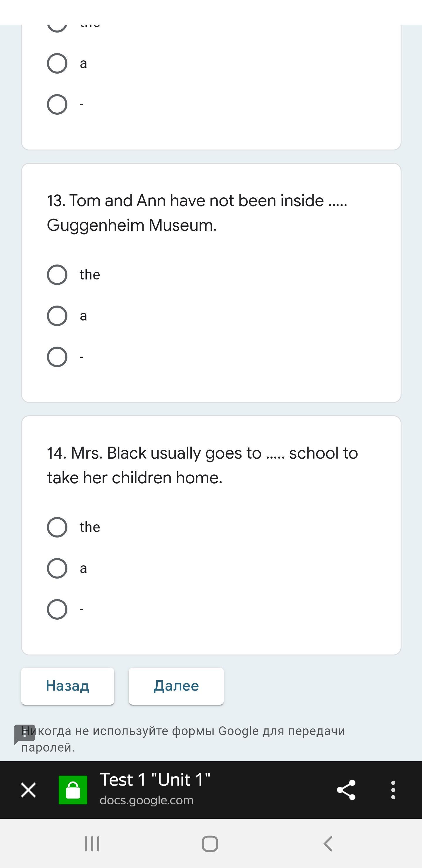Tap the Test 1 "Unit 1" page title

155,780
